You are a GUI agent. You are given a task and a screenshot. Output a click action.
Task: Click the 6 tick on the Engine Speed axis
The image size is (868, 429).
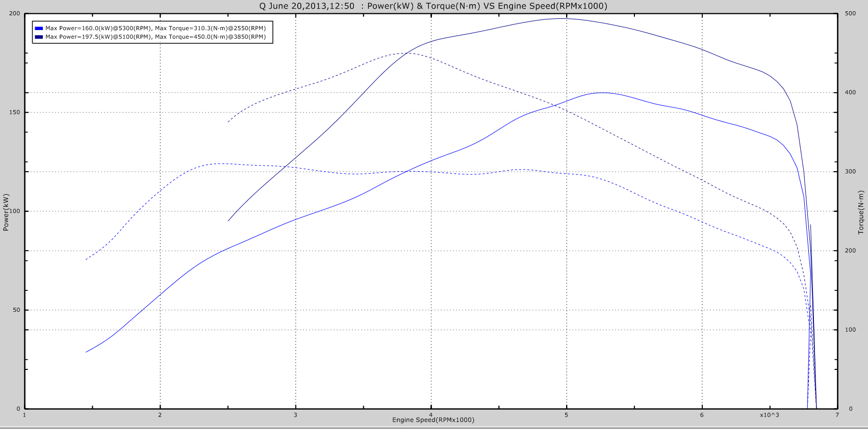[x=702, y=415]
